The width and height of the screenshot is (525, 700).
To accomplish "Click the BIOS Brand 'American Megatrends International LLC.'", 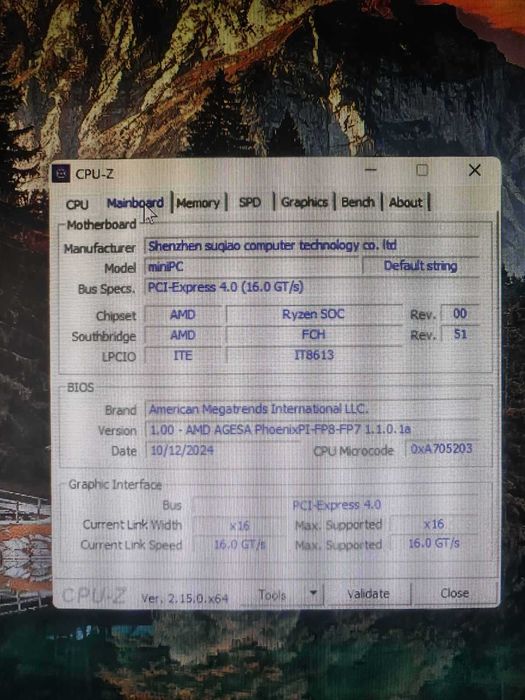I will pyautogui.click(x=312, y=409).
